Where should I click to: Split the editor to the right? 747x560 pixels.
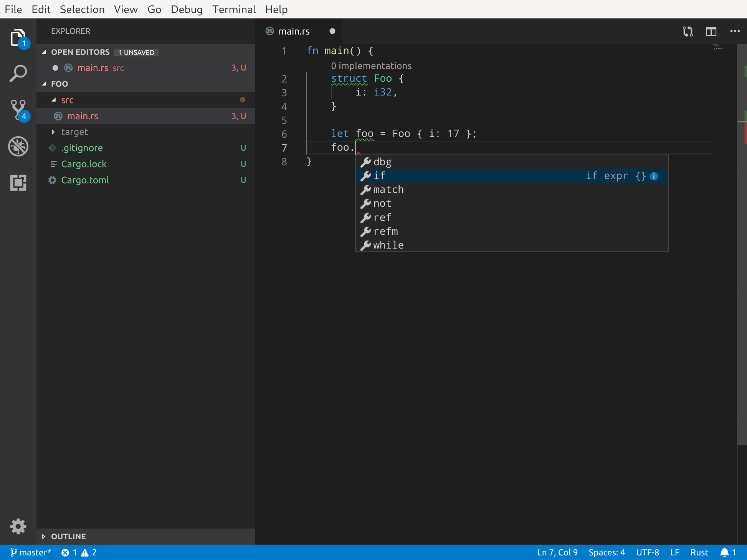(x=711, y=31)
